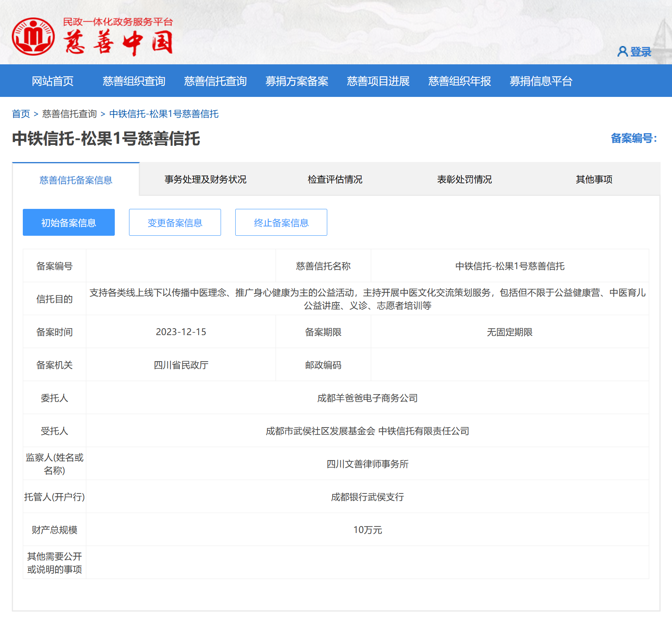Click breadcrumb 中铁信托-松果1号慈善信托
The height and width of the screenshot is (625, 672).
(164, 114)
